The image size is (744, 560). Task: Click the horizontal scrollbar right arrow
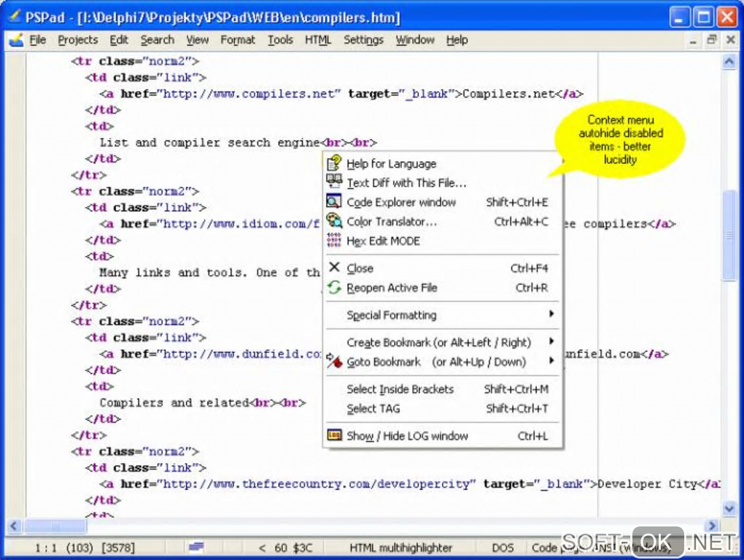pos(711,526)
